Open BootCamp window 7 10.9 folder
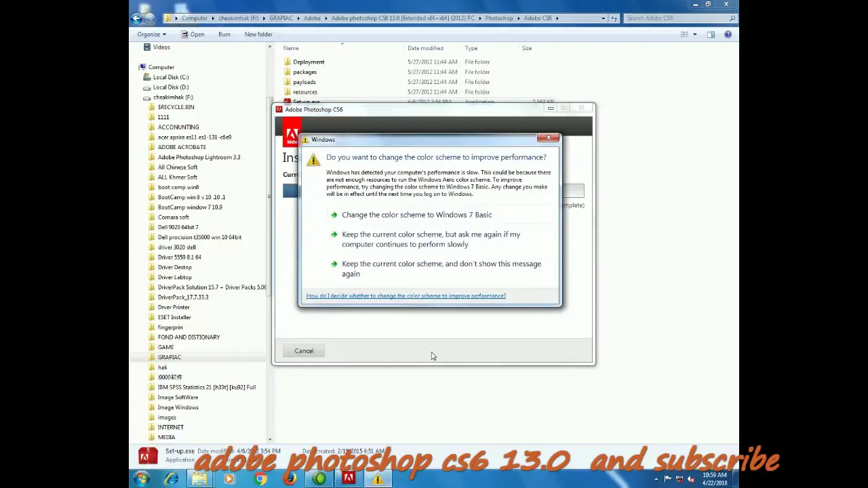Image resolution: width=868 pixels, height=488 pixels. tap(190, 207)
